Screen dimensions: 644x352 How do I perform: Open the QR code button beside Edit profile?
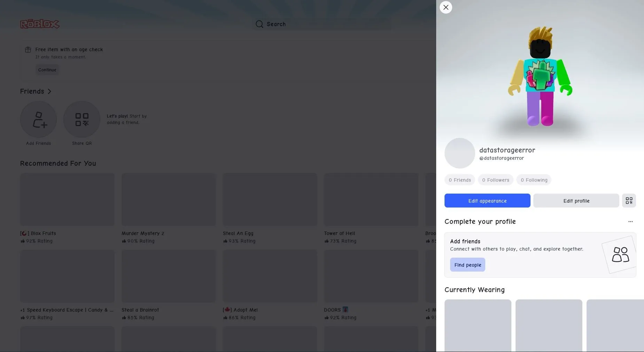click(x=629, y=201)
